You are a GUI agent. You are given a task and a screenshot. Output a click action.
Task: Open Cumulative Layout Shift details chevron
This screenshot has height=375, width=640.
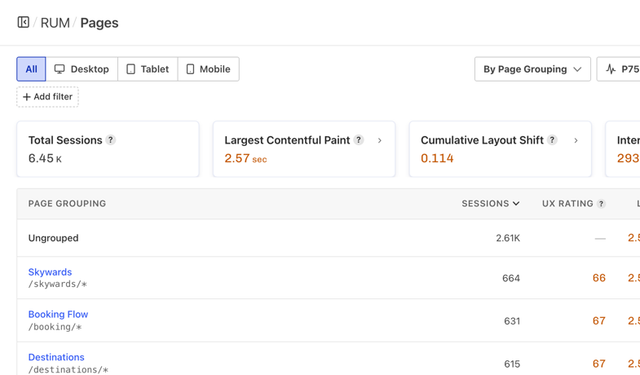(576, 140)
